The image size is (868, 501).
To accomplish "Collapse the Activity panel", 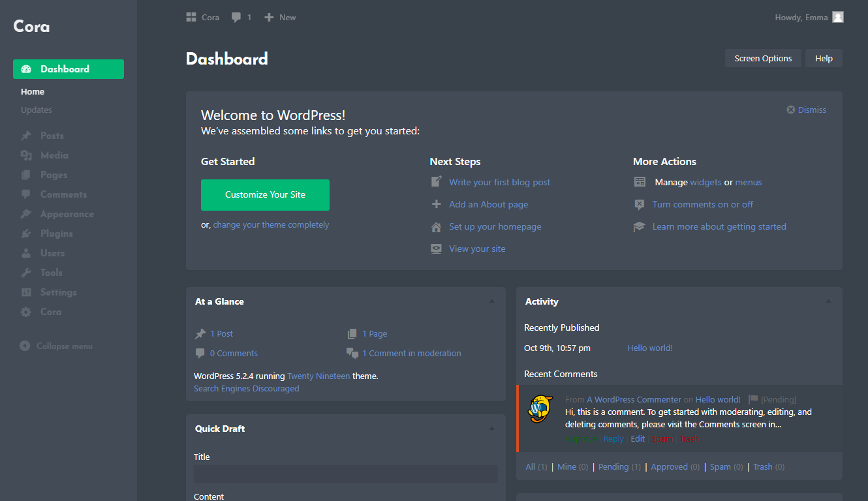I will pos(828,301).
